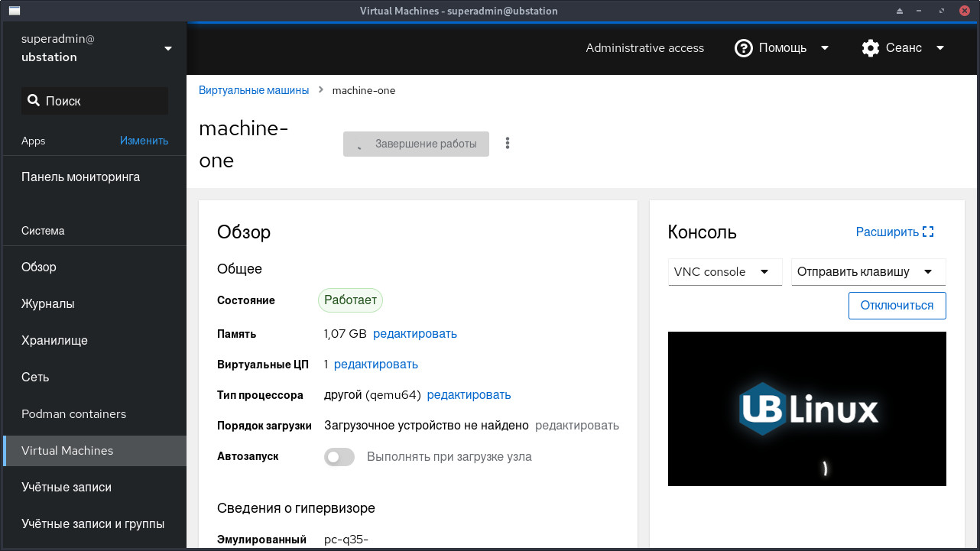This screenshot has width=980, height=551.
Task: Open the kebab actions menu for machine-one
Action: tap(508, 143)
